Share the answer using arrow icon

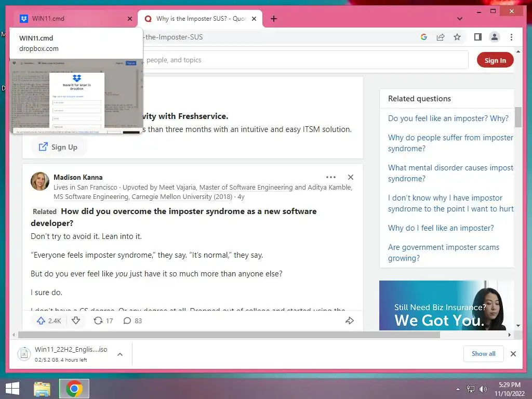click(x=350, y=321)
